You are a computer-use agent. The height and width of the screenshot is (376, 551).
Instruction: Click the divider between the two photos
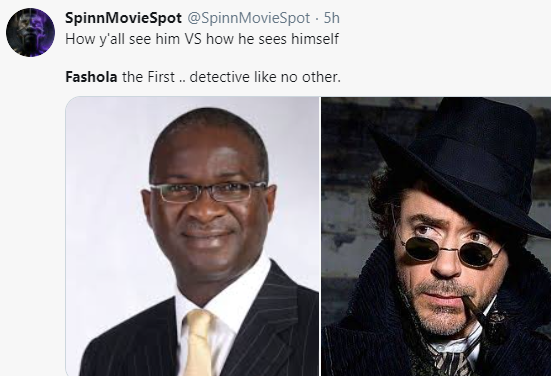(320, 236)
